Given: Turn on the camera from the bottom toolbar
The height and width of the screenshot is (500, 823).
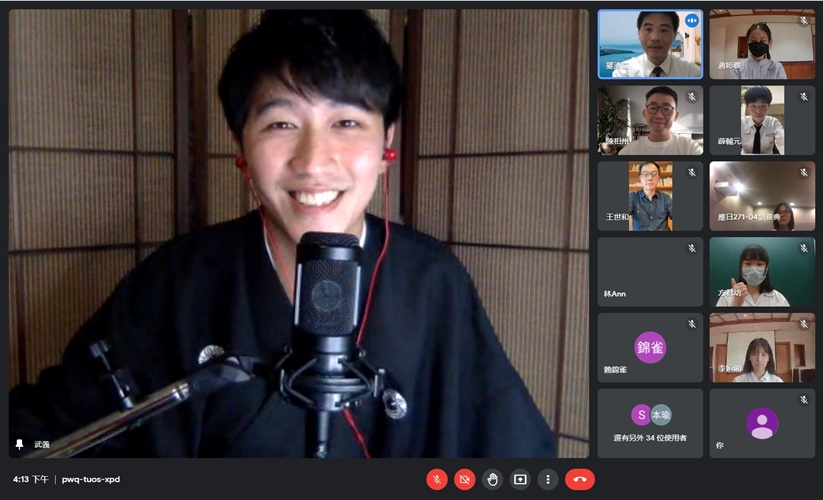Looking at the screenshot, I should (x=464, y=479).
